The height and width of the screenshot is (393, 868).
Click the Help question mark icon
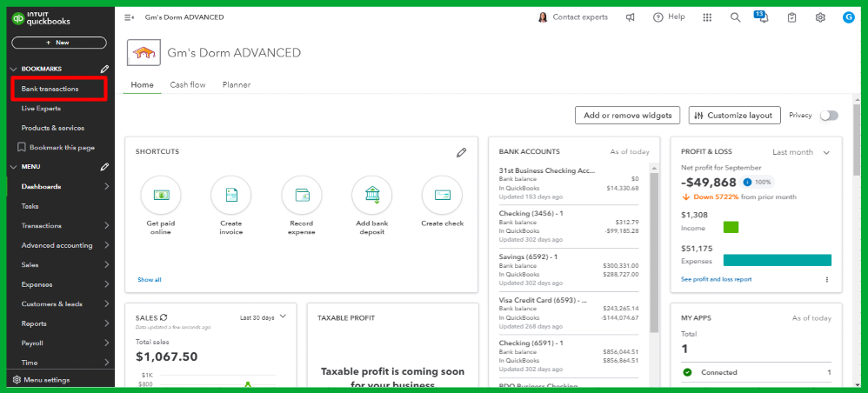[658, 17]
